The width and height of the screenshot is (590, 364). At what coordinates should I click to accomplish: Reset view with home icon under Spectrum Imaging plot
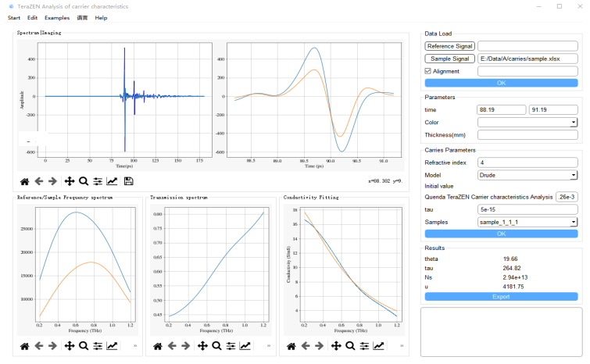[24, 181]
